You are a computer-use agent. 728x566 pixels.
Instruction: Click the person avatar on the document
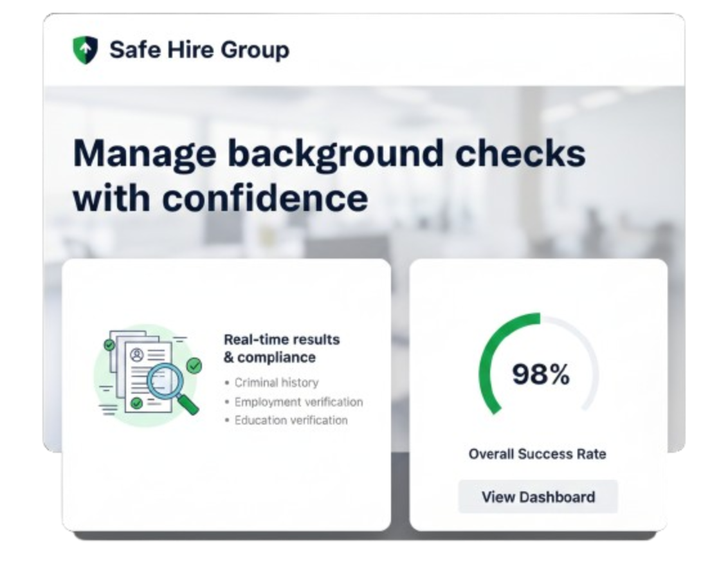137,354
